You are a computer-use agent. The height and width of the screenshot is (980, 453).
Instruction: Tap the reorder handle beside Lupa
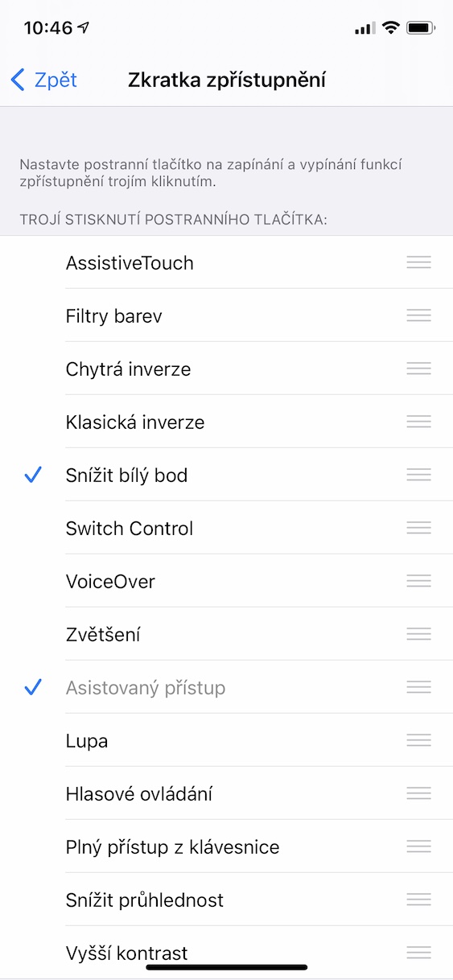tap(418, 740)
